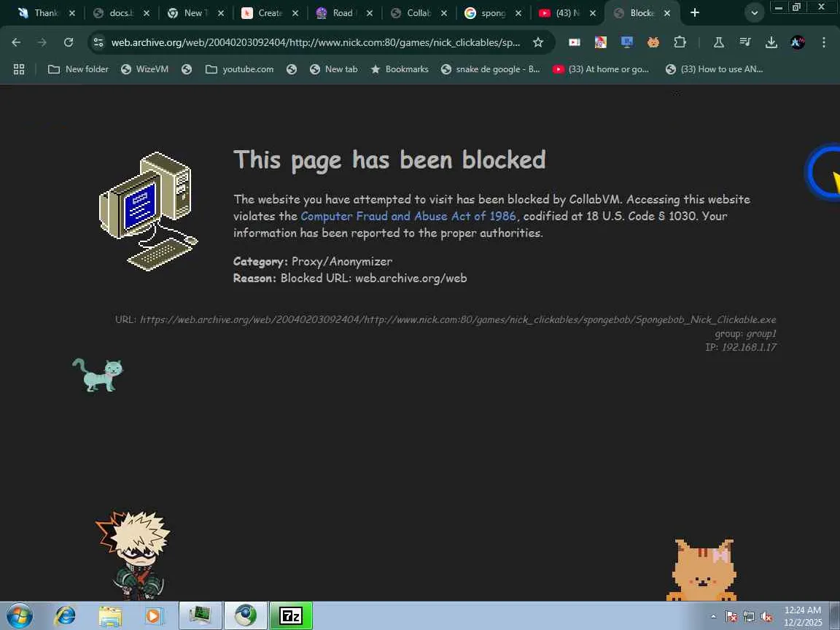Open the snake de google bookmark
Viewport: 840px width, 630px height.
point(490,69)
